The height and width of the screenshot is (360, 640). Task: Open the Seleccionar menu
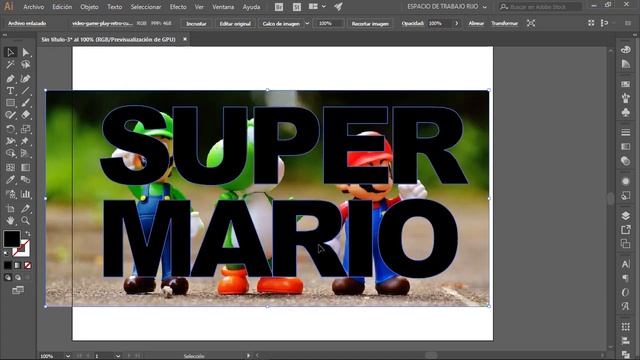coord(146,7)
